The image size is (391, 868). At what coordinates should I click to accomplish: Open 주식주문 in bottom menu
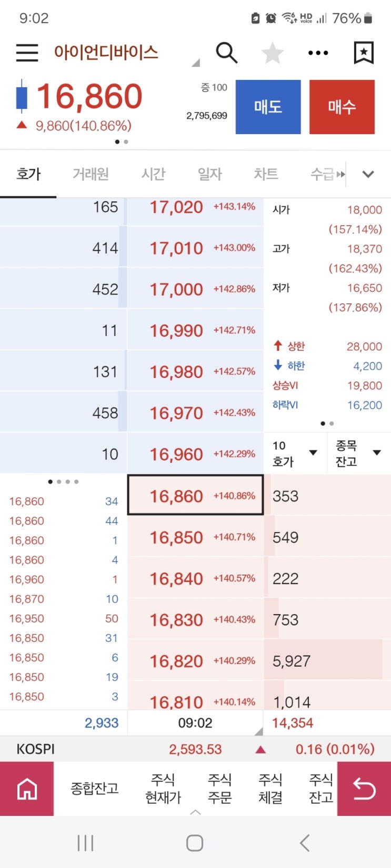point(220,788)
